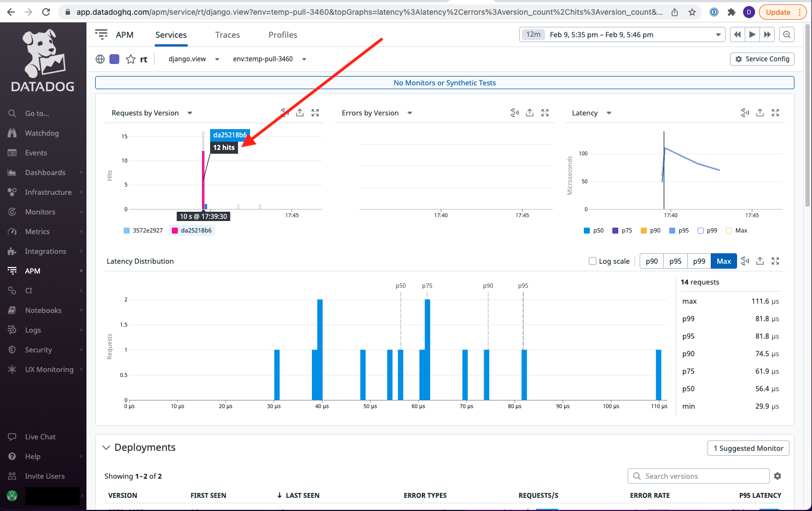This screenshot has height=511, width=812.
Task: Select the purple service color swatch
Action: coord(114,59)
